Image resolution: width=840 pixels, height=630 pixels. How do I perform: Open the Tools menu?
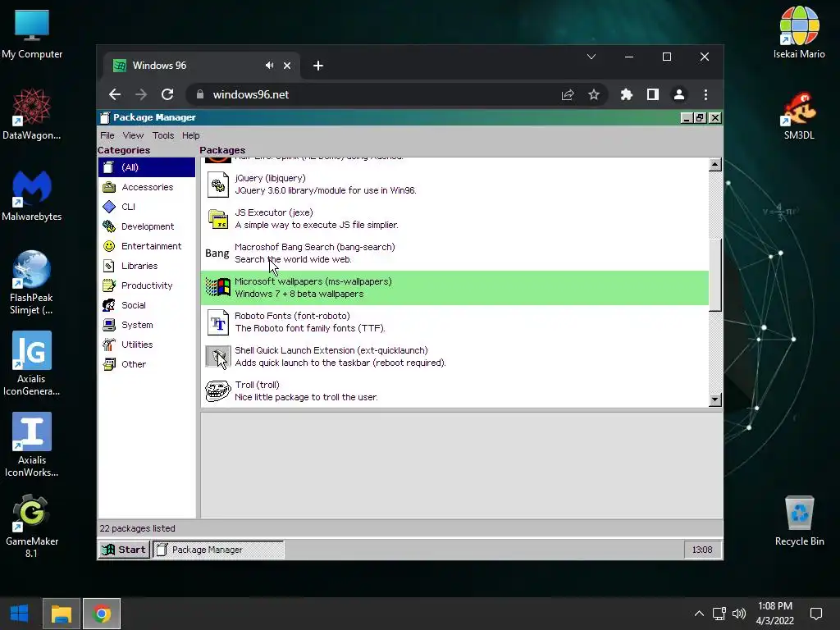click(163, 135)
